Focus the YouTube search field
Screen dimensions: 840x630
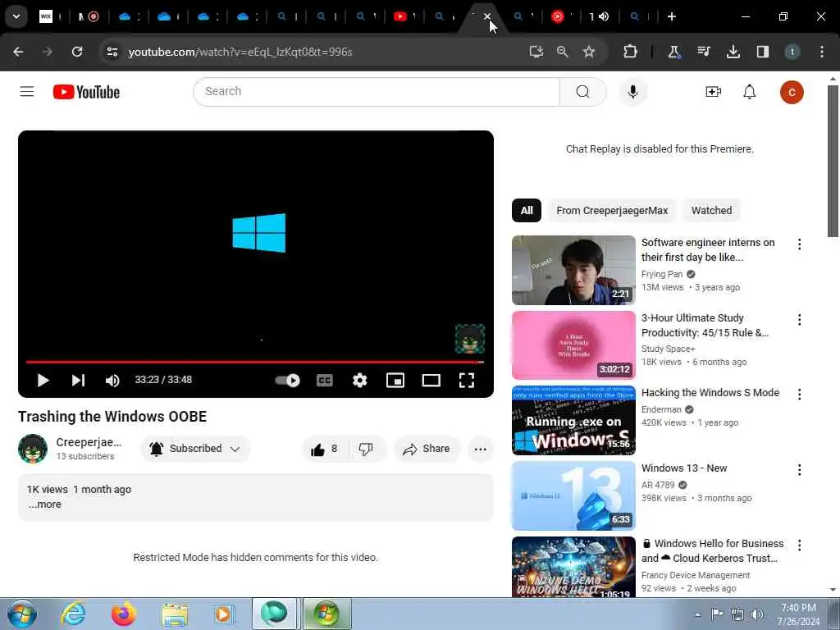[x=376, y=92]
